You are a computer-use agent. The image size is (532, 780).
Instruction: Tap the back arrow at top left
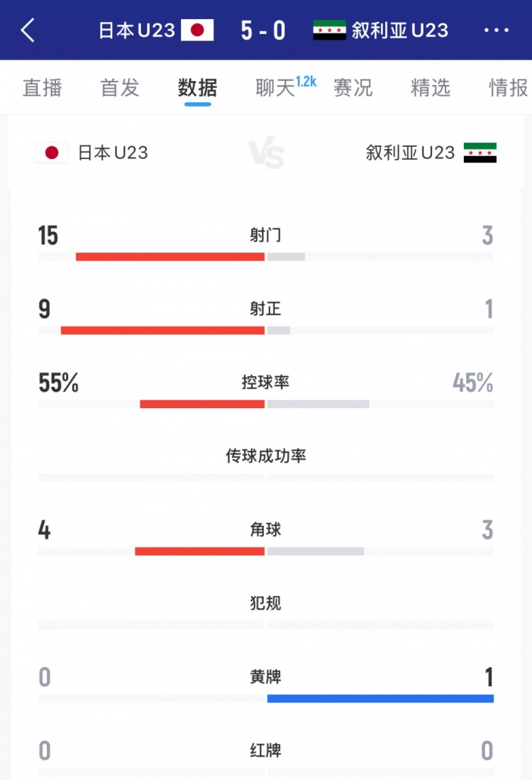(25, 31)
